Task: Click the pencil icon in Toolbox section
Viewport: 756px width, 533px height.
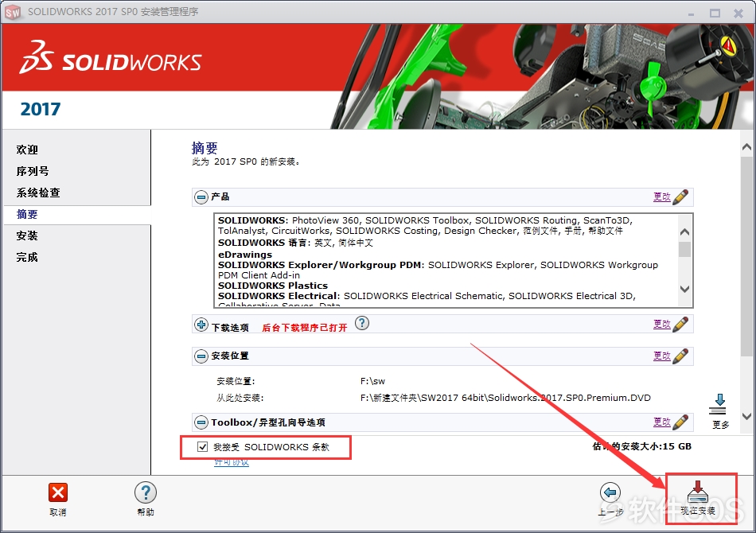Action: [x=680, y=422]
